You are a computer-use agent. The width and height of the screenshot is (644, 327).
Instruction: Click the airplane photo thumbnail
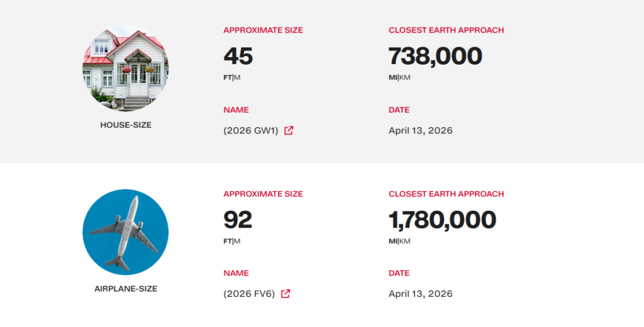[x=126, y=232]
